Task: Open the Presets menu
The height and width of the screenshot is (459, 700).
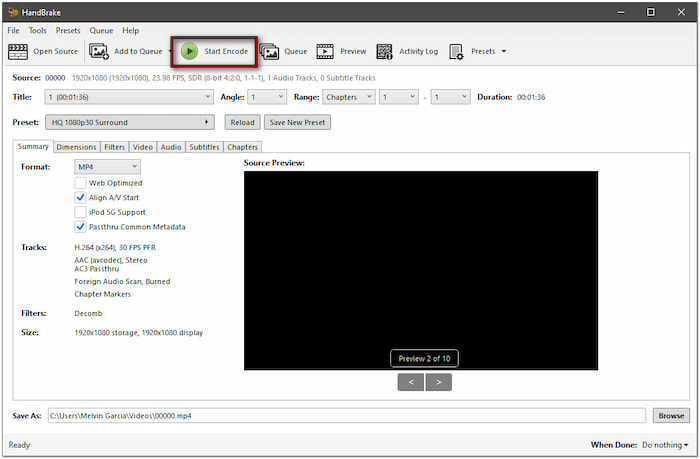Action: [68, 30]
